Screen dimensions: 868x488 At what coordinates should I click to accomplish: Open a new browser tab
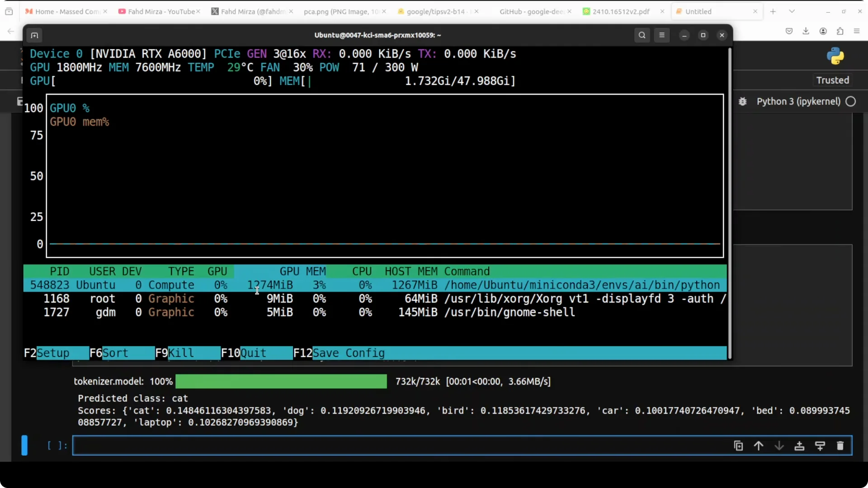pyautogui.click(x=773, y=11)
